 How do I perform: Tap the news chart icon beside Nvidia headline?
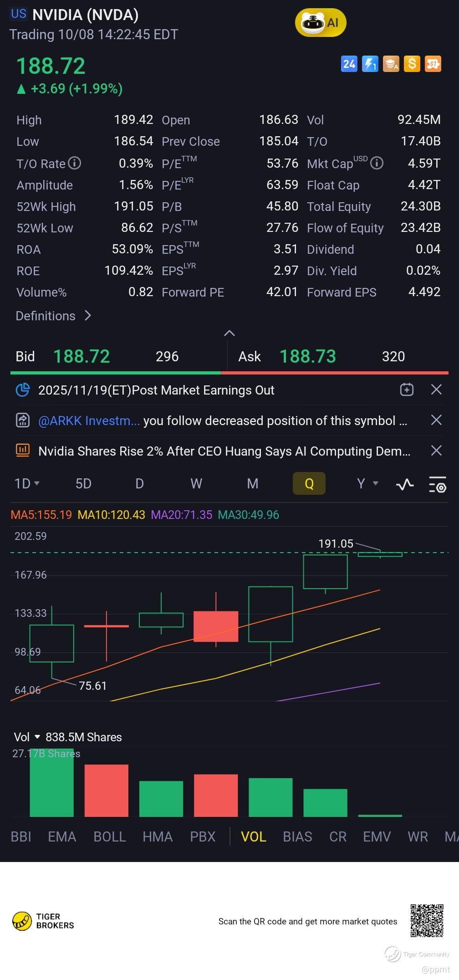(x=23, y=451)
